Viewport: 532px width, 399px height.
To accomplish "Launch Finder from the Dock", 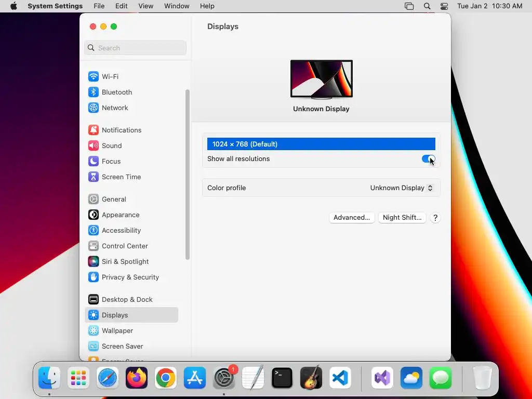I will pos(49,378).
